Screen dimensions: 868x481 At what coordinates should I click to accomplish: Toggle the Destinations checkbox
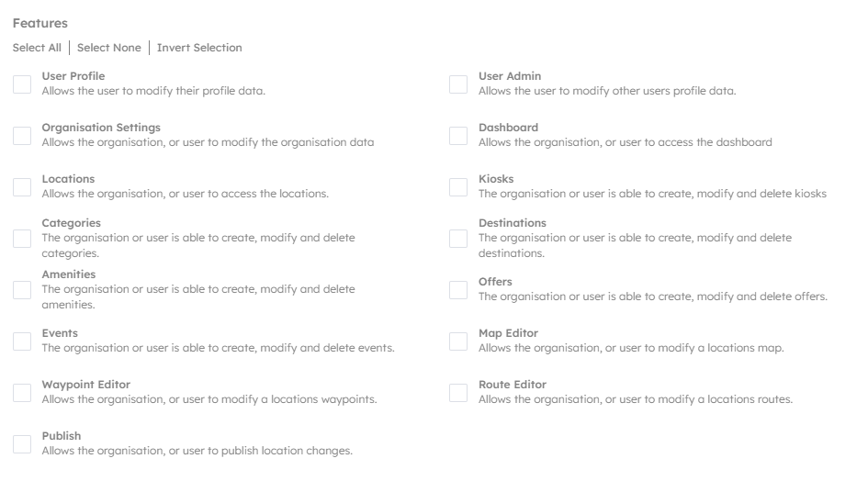tap(458, 239)
